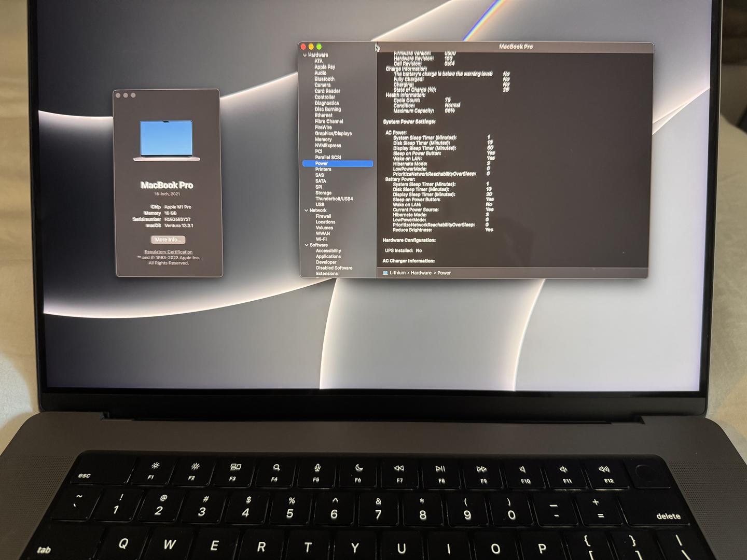Select Ethernet in the hardware list

pyautogui.click(x=324, y=116)
